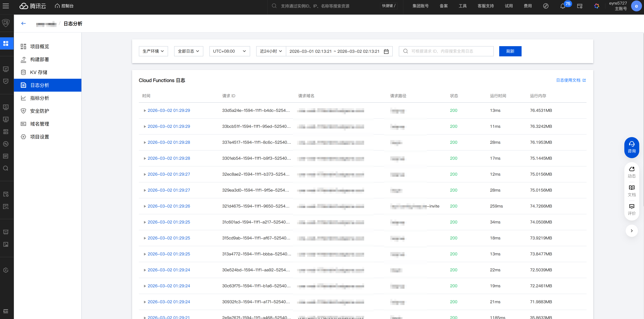Open the UTC+08:00 timezone dropdown

[229, 51]
